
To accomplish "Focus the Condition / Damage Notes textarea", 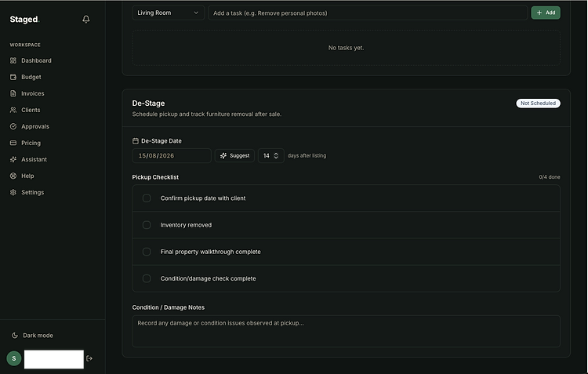I will point(346,331).
